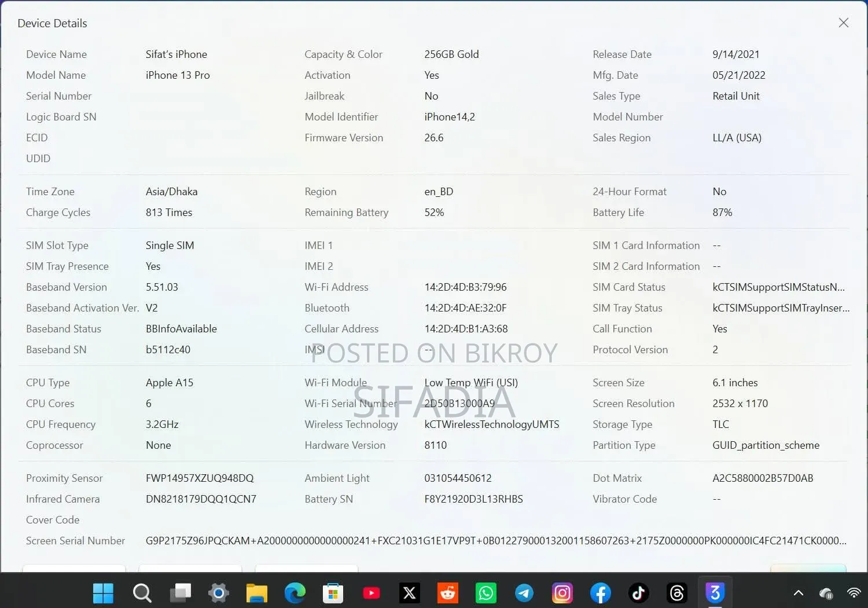The image size is (868, 608).
Task: Select the baseband status "BBInfoAvailable"
Action: (x=181, y=329)
